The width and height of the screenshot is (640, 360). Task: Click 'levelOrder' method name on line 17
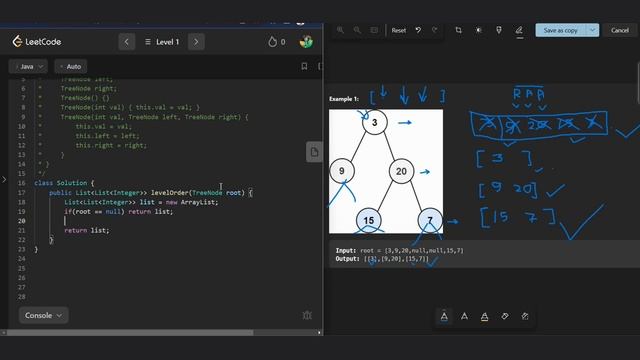tap(169, 193)
